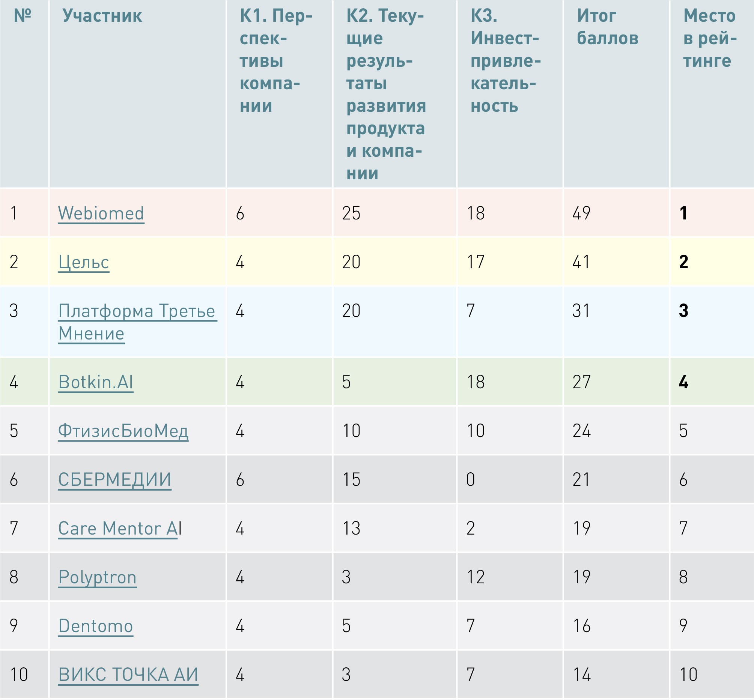This screenshot has height=700, width=754.
Task: Select СБЕРМЕДИИ total score 21
Action: [581, 479]
